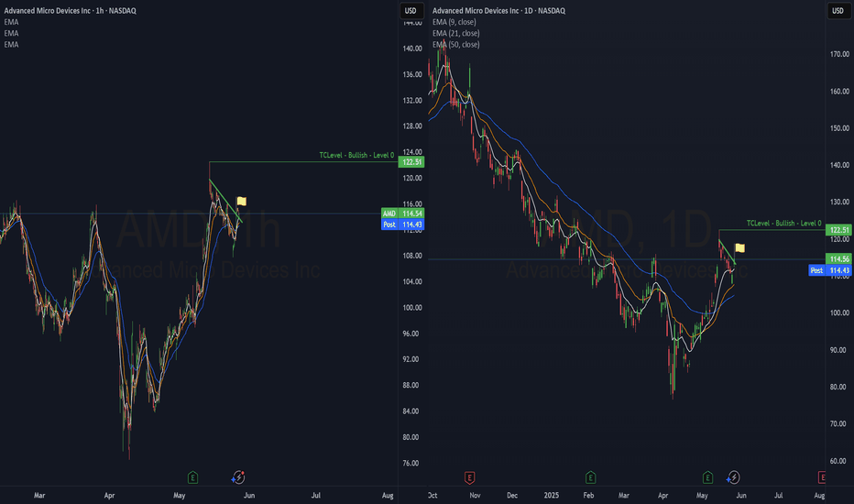This screenshot has height=504, width=854.
Task: Select first EMA legend on 1h chart
Action: 11,22
